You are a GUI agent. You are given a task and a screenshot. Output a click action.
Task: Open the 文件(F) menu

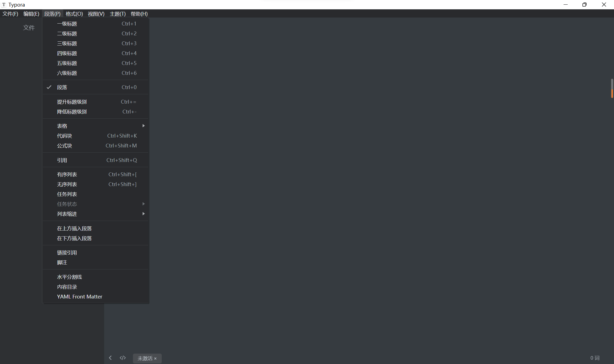click(10, 14)
